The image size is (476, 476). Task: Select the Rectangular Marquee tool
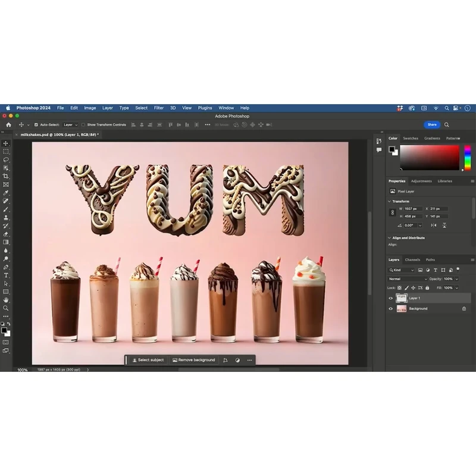[x=6, y=152]
